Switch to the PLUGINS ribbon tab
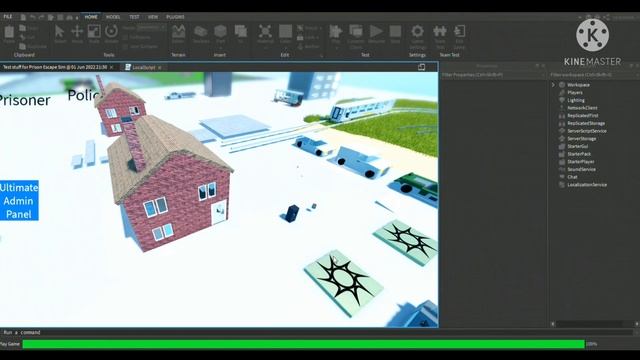Image resolution: width=640 pixels, height=360 pixels. 175,17
